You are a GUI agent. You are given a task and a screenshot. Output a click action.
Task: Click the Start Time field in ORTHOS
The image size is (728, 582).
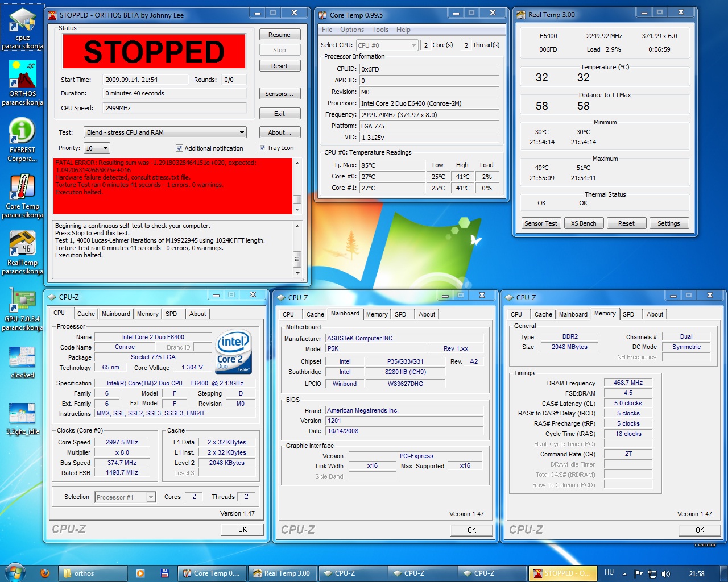coord(146,80)
